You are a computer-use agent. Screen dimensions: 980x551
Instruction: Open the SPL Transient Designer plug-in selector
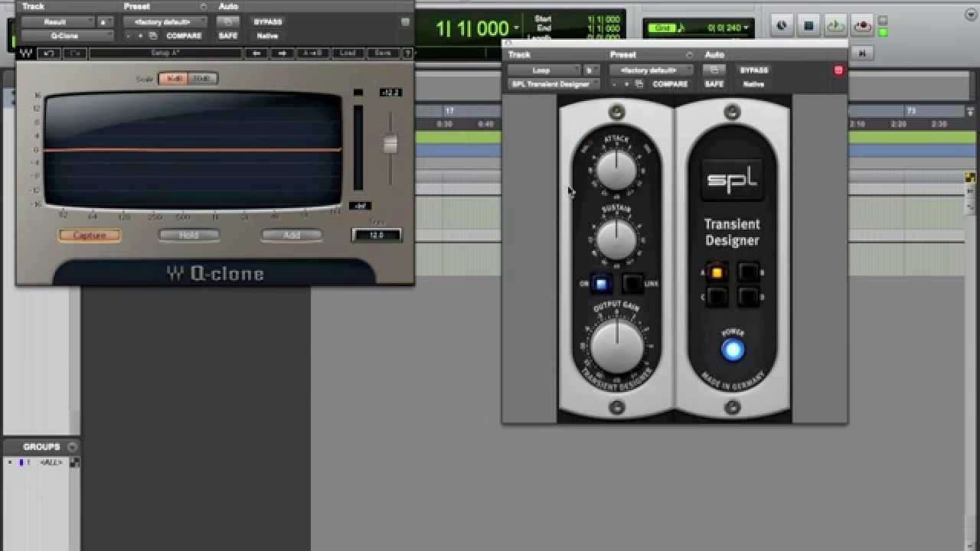point(553,84)
